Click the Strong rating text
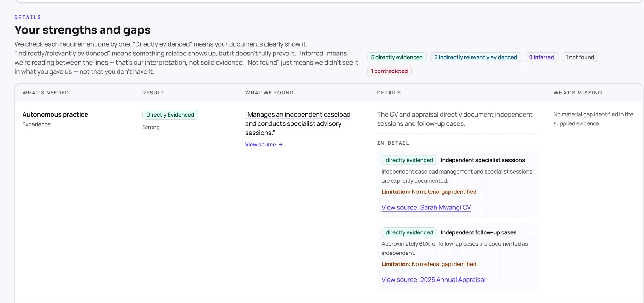644x303 pixels. point(151,127)
